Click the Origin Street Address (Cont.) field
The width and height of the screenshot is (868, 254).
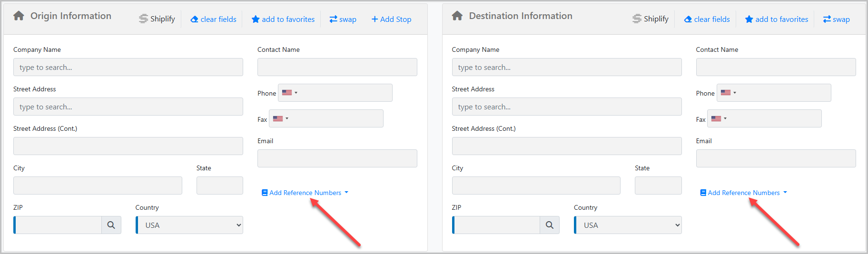[x=128, y=146]
